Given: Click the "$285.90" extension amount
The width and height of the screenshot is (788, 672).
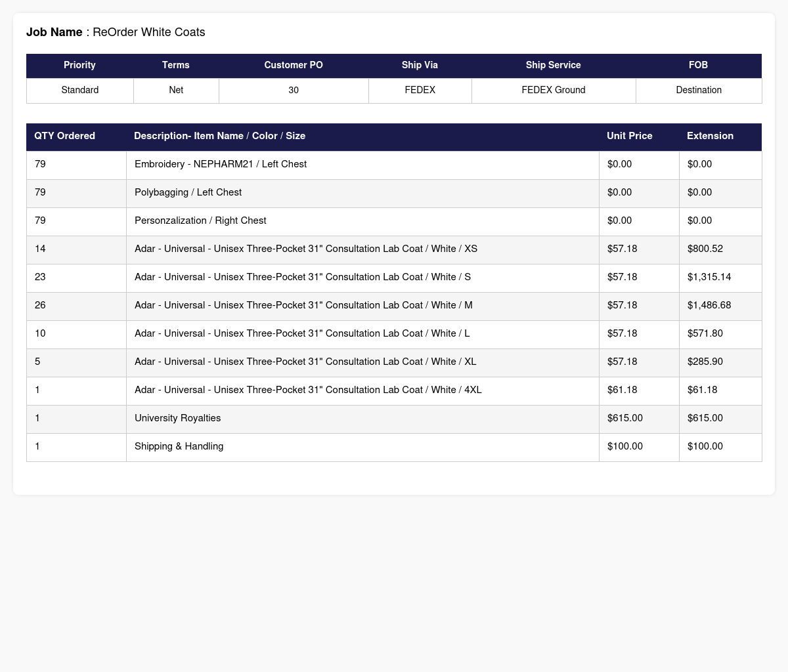Looking at the screenshot, I should tap(705, 362).
